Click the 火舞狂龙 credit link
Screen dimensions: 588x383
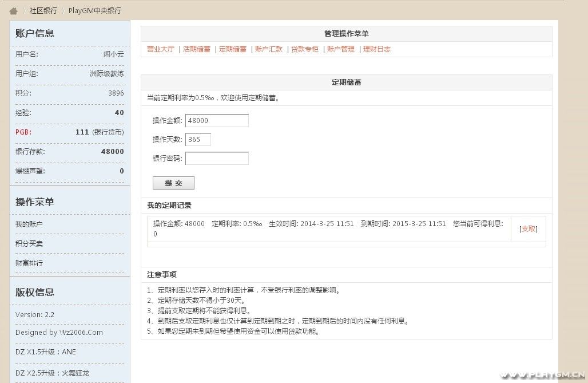tap(76, 373)
